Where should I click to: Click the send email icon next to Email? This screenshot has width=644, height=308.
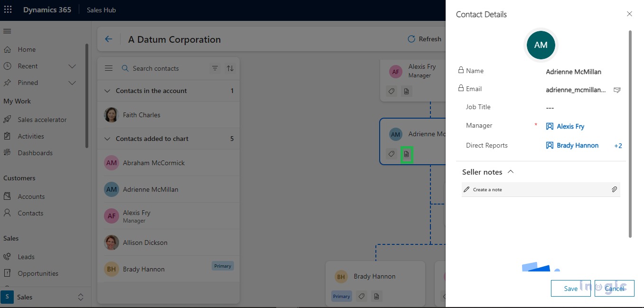617,89
